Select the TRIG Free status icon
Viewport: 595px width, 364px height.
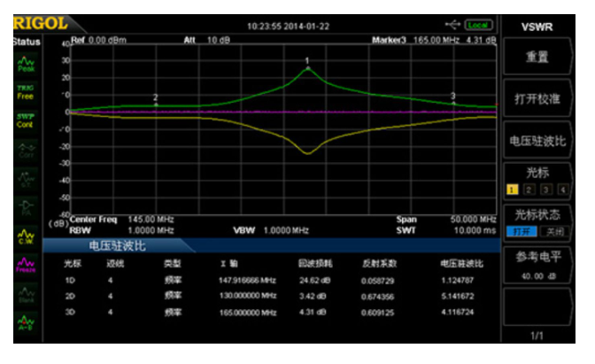(26, 92)
